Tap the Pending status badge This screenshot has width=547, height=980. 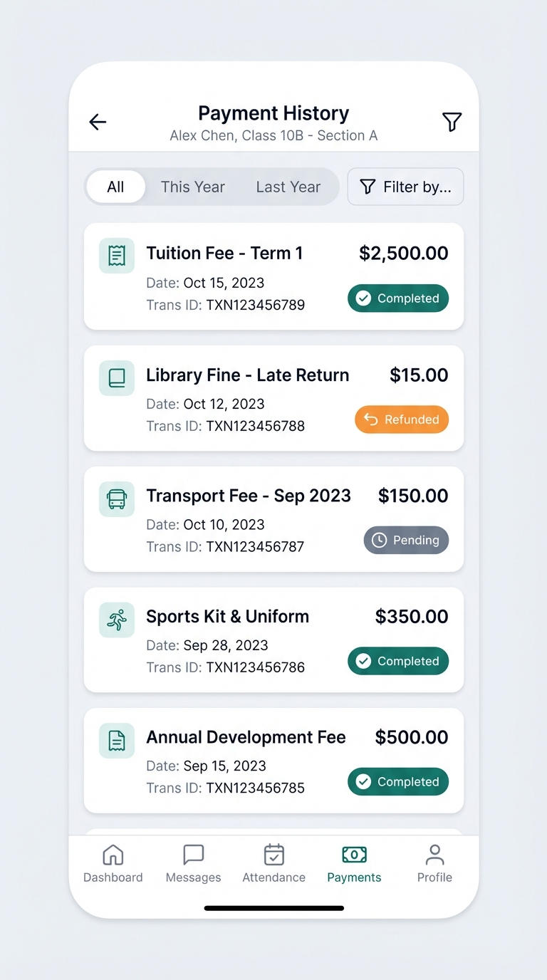pyautogui.click(x=406, y=541)
